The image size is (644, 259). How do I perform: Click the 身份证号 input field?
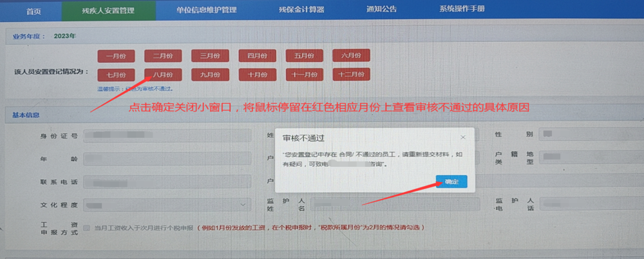click(167, 135)
